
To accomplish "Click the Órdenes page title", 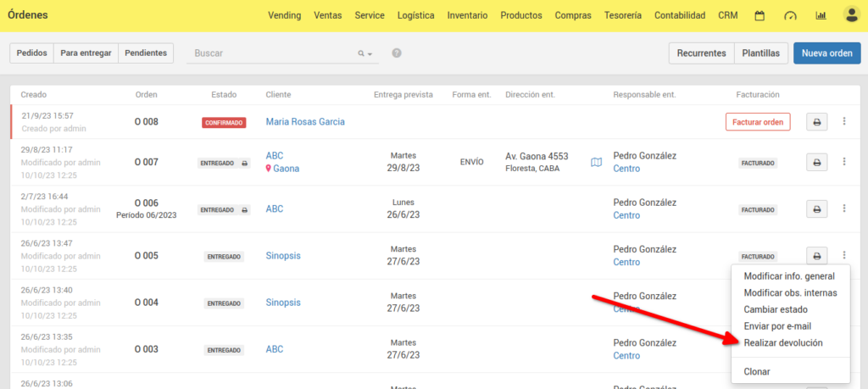I will (x=28, y=15).
